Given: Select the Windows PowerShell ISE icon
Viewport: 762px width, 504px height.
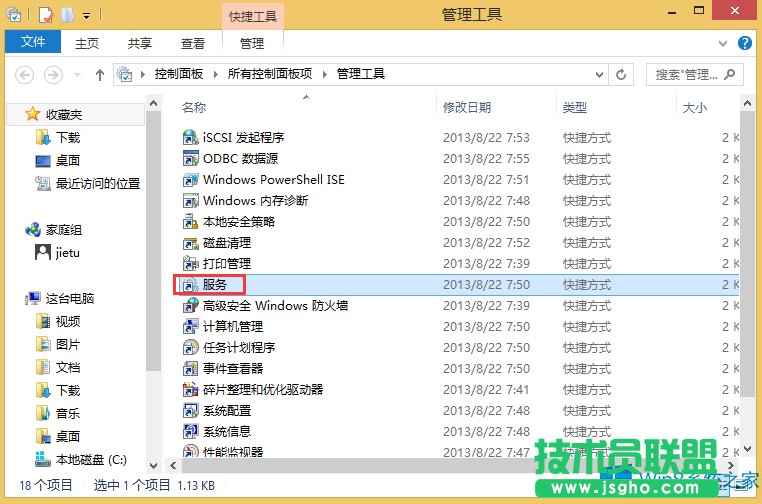Looking at the screenshot, I should [x=190, y=179].
